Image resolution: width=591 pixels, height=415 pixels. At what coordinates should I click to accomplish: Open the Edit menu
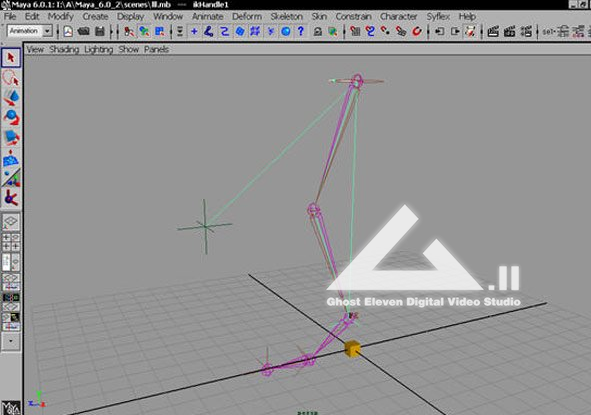click(32, 17)
